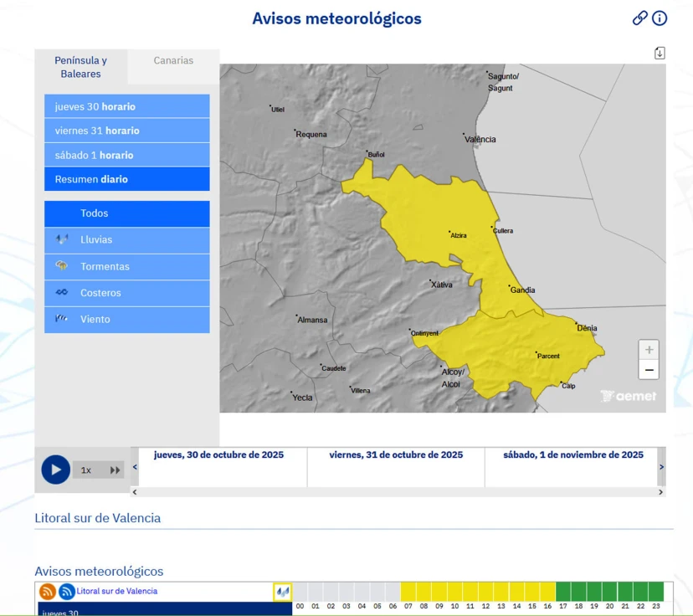Change playback speed from 1x
Image resolution: width=693 pixels, height=616 pixels.
point(85,470)
